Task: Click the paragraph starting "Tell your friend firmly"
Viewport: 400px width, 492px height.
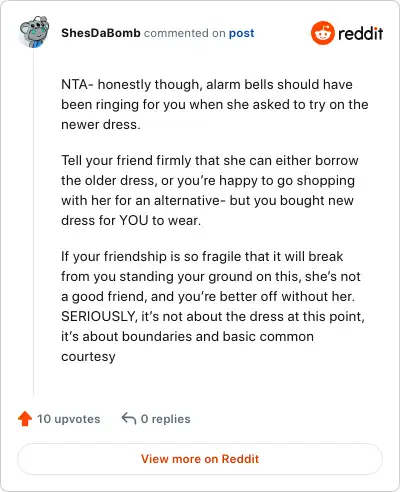Action: pyautogui.click(x=210, y=190)
